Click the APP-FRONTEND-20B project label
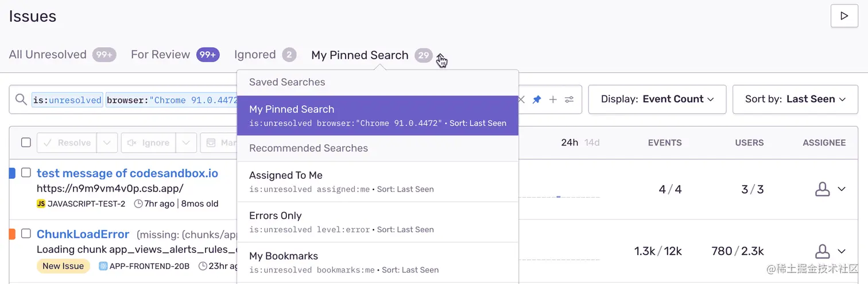868x284 pixels. [x=150, y=266]
